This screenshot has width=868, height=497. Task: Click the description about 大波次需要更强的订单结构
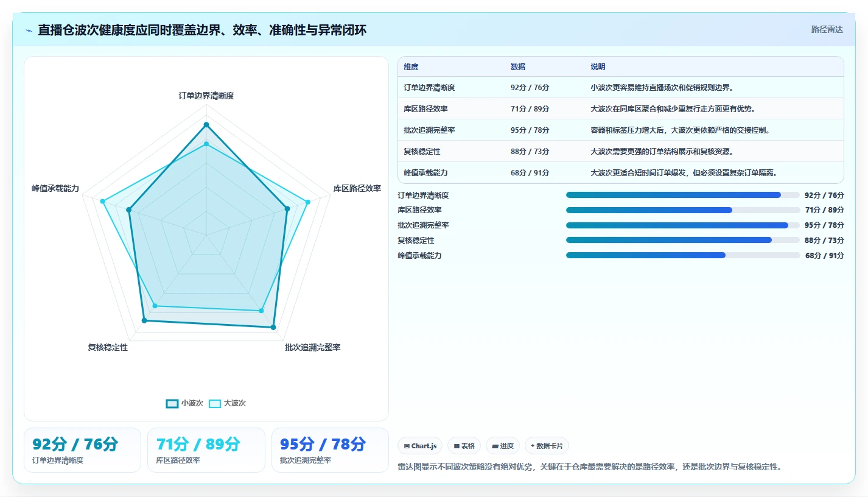(662, 152)
